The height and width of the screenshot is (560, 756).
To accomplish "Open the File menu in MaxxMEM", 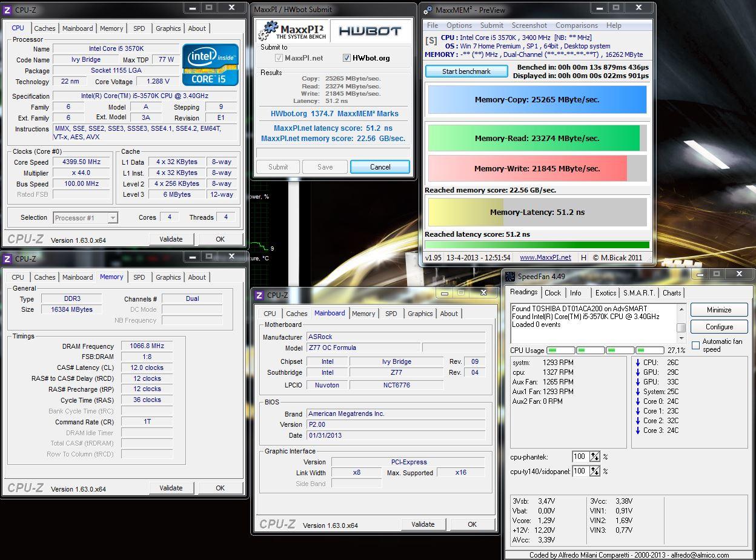I will tap(433, 25).
